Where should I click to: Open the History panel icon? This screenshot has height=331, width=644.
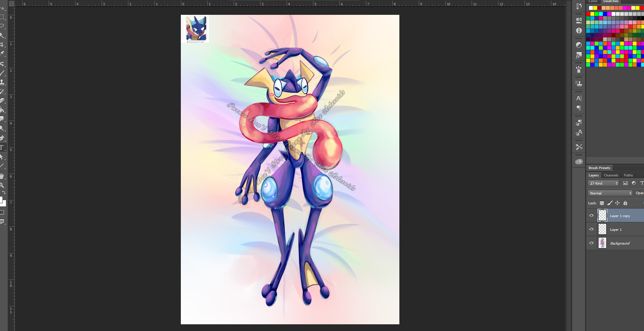pos(579,6)
